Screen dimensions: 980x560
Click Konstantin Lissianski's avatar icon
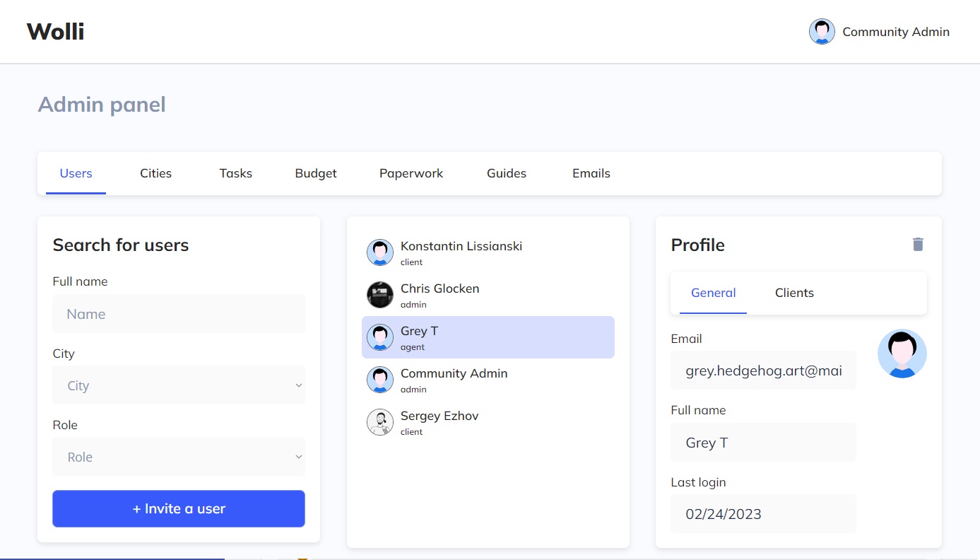coord(380,252)
